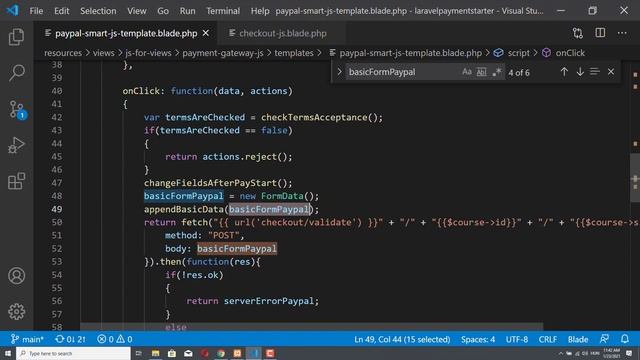The height and width of the screenshot is (360, 640).
Task: Open the Terminal menu
Action: click(223, 11)
